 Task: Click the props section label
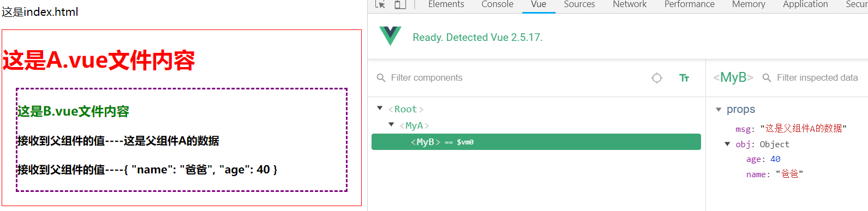click(x=741, y=110)
